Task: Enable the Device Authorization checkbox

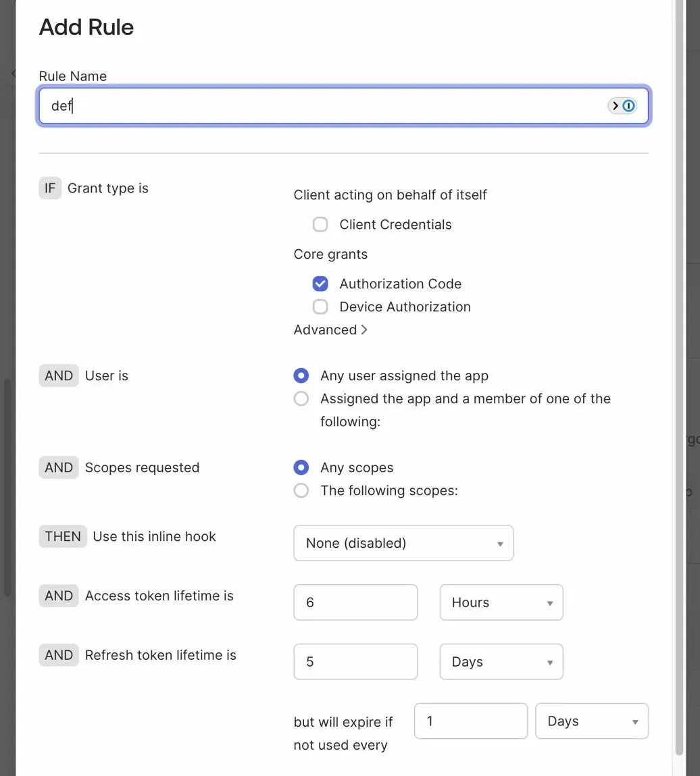Action: pyautogui.click(x=320, y=307)
